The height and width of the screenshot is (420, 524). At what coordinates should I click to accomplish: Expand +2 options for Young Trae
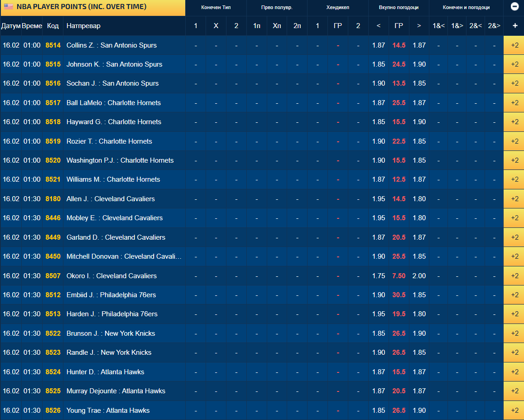[x=514, y=410]
